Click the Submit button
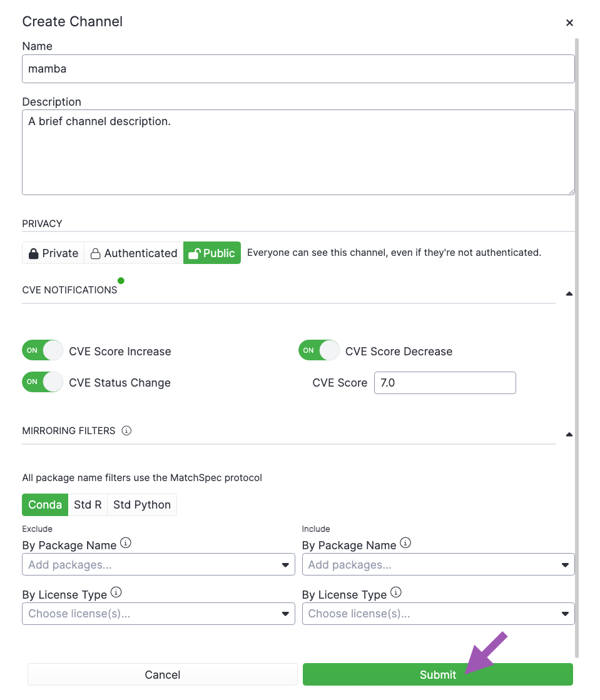Screen dimensions: 600x700 (x=438, y=674)
